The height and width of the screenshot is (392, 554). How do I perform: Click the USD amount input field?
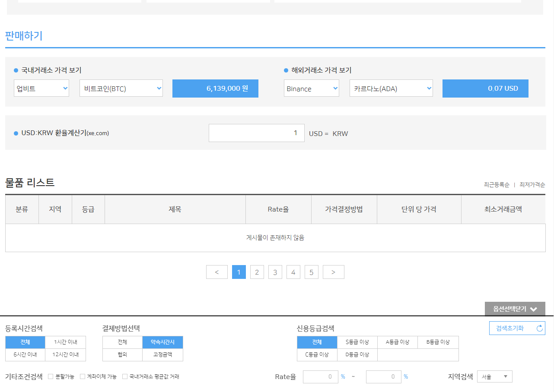[x=256, y=133]
